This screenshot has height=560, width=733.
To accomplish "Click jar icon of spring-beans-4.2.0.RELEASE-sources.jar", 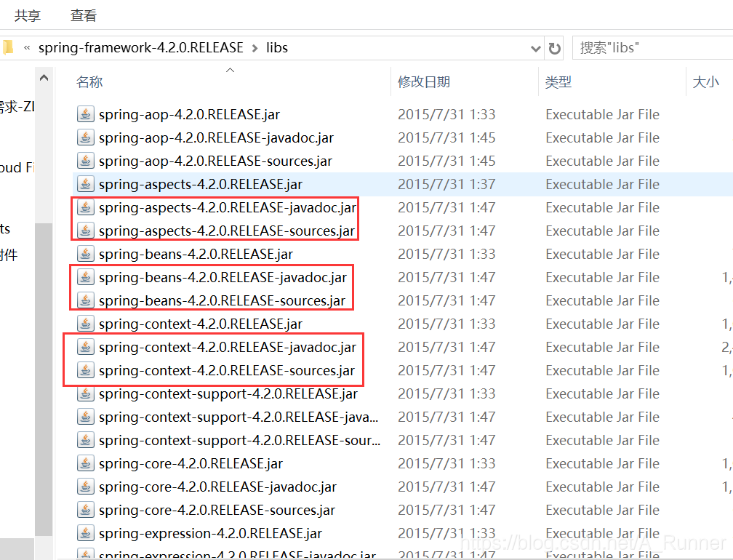I will 86,300.
